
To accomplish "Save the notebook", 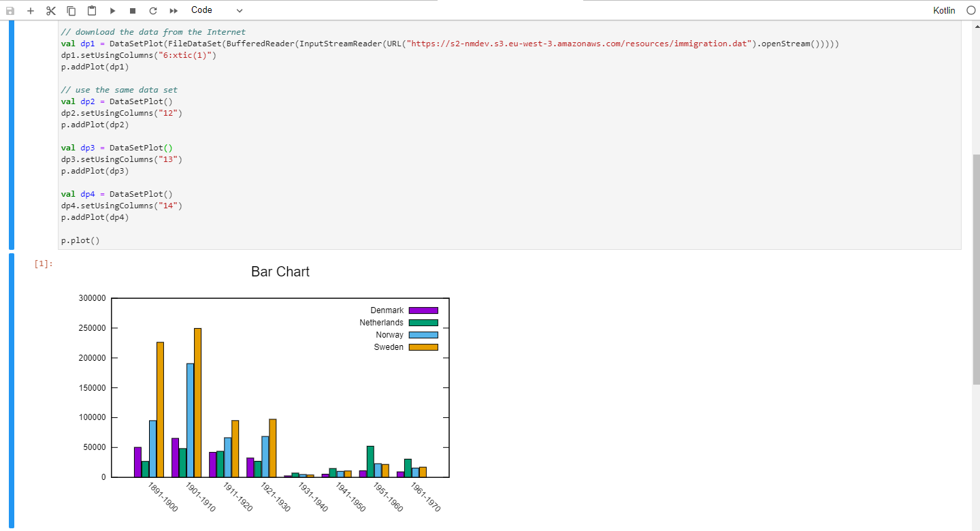I will [10, 10].
